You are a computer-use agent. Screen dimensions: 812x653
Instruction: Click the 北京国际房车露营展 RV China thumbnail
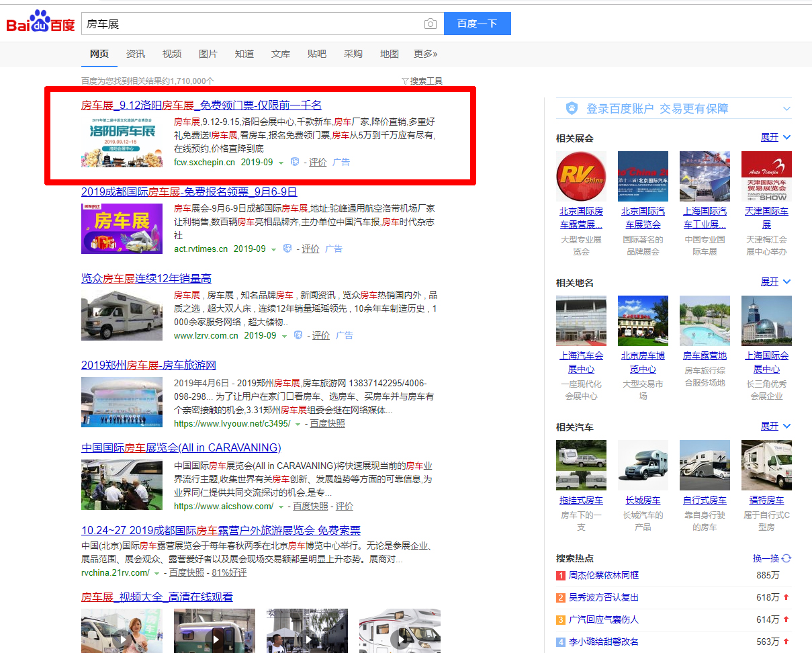(x=581, y=176)
